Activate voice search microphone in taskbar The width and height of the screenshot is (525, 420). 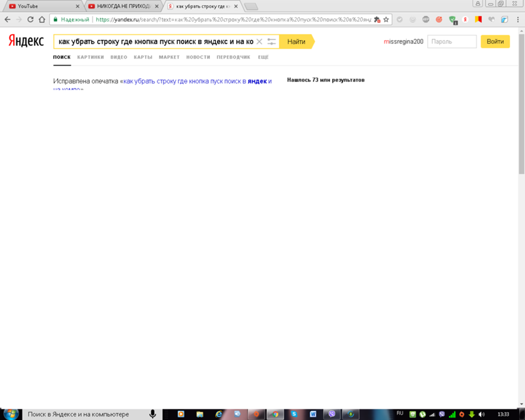point(152,414)
